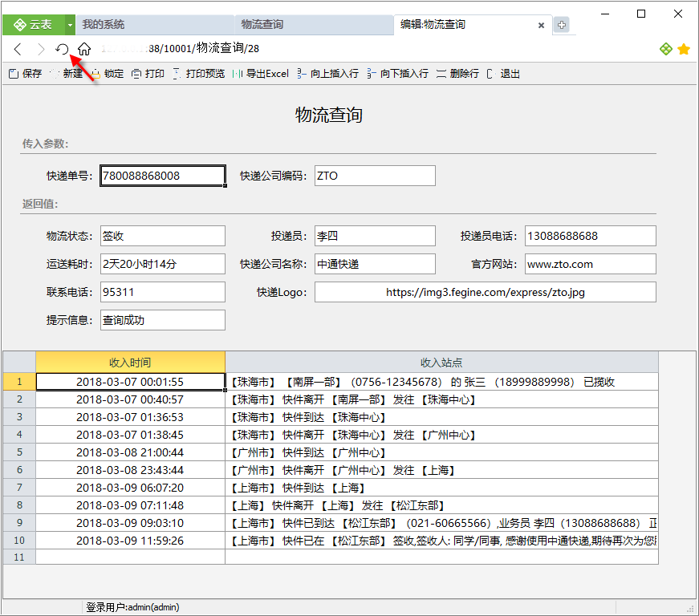Click 退出 toolbar button
The image size is (699, 616).
pyautogui.click(x=503, y=74)
